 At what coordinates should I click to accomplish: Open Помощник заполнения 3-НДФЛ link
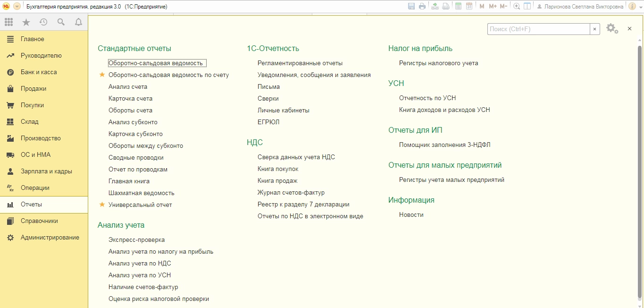[445, 145]
